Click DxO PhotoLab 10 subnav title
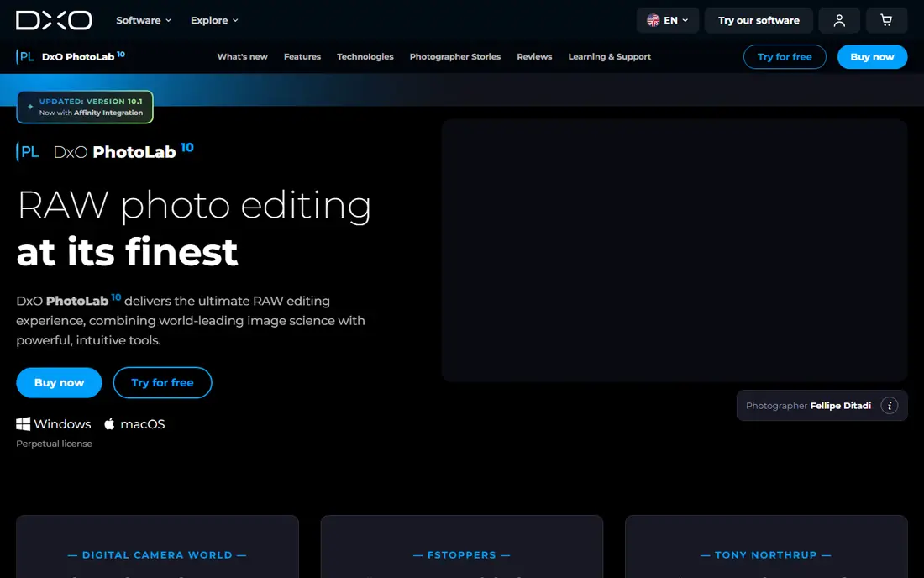 [83, 56]
